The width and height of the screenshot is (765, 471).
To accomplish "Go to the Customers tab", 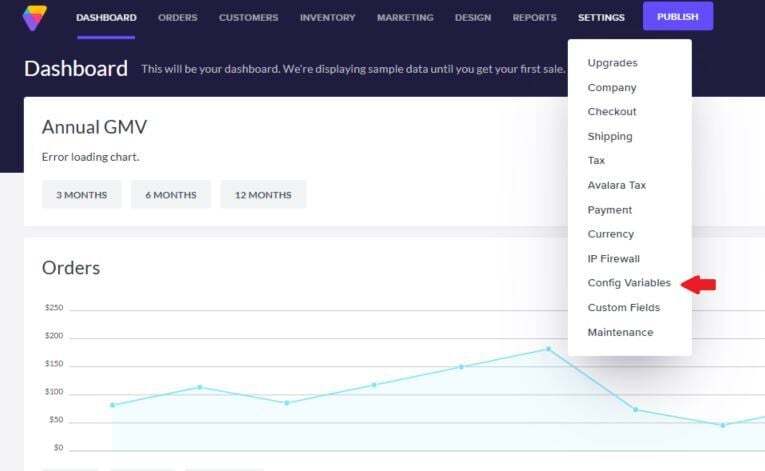I will click(x=249, y=18).
